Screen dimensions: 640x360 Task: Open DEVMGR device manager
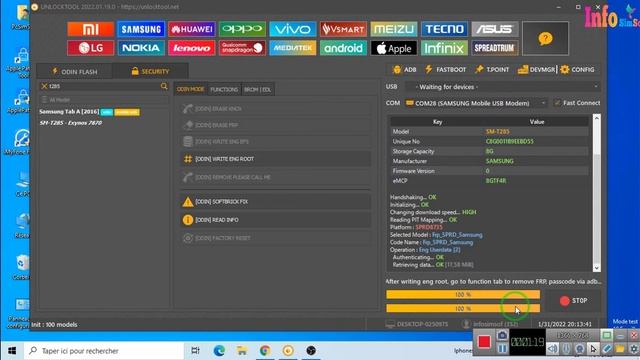click(x=536, y=69)
